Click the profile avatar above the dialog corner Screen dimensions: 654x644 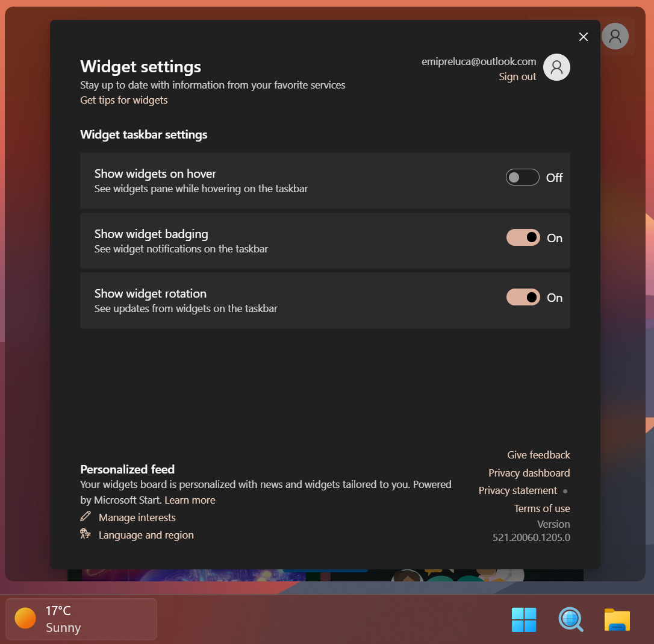pos(615,36)
